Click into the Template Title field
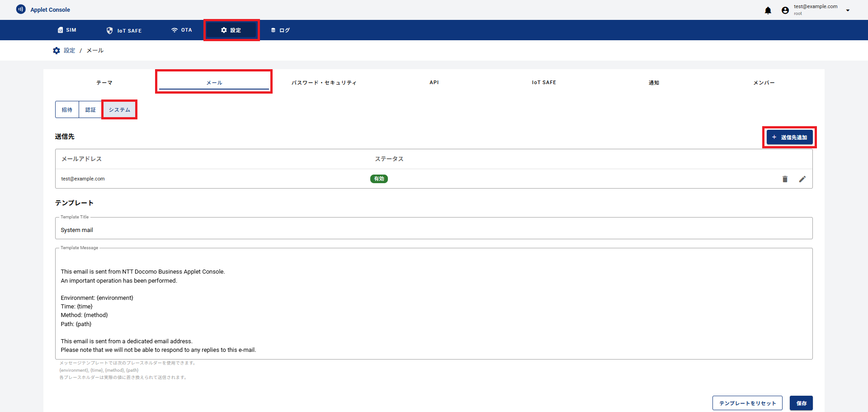 tap(433, 230)
